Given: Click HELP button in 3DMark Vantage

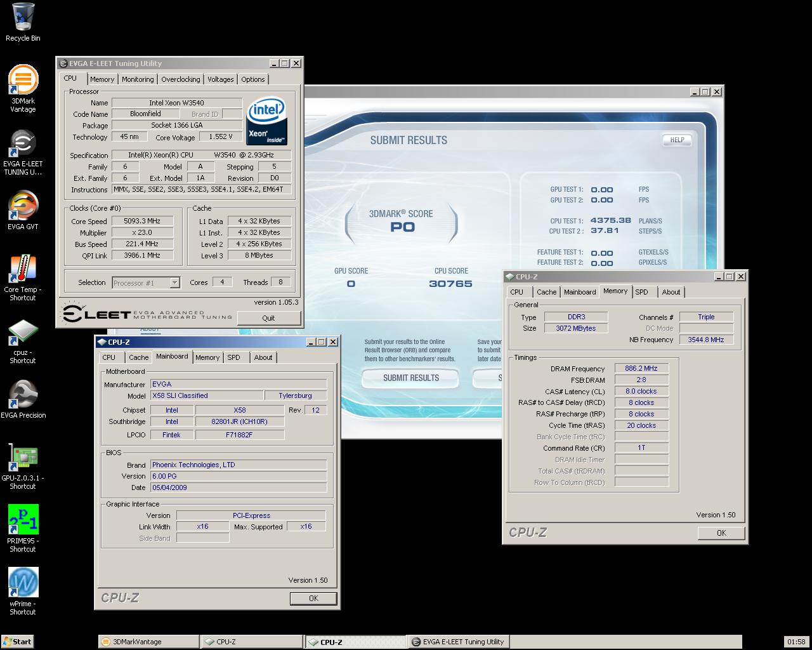Looking at the screenshot, I should click(x=677, y=140).
